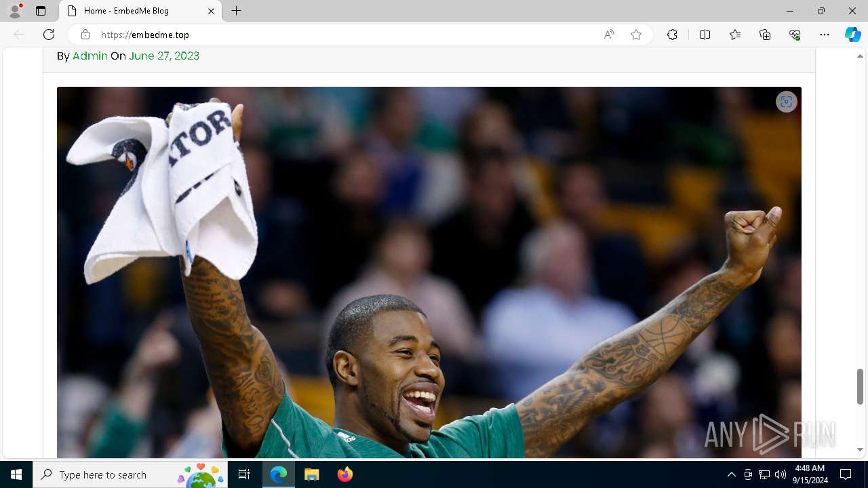868x488 pixels.
Task: Restore down the Edge window
Action: [x=821, y=11]
